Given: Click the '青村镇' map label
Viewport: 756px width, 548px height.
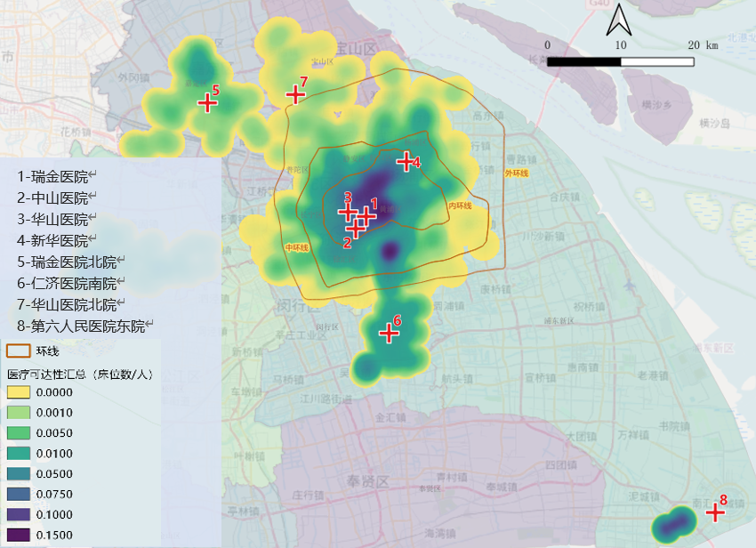Looking at the screenshot, I should (452, 477).
